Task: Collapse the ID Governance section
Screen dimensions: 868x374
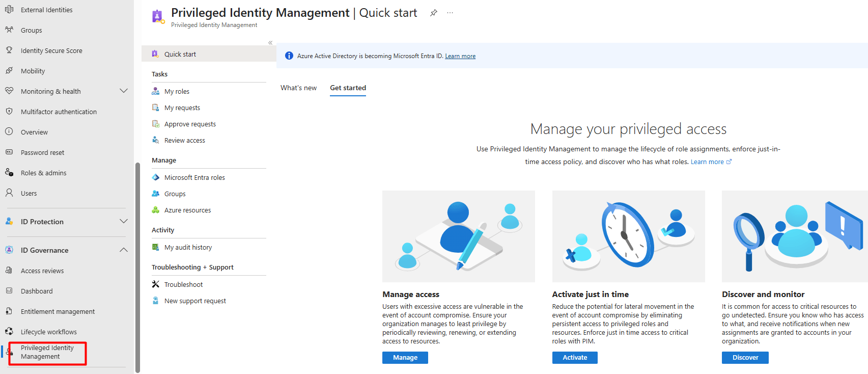Action: pos(123,250)
